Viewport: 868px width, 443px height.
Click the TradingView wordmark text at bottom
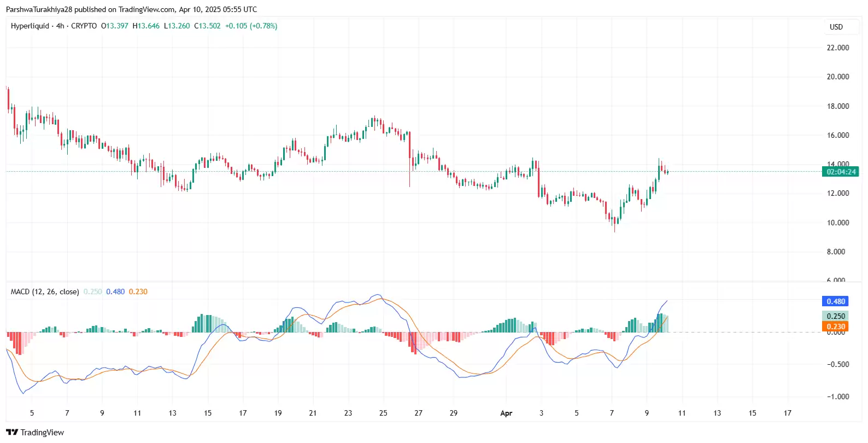point(42,432)
